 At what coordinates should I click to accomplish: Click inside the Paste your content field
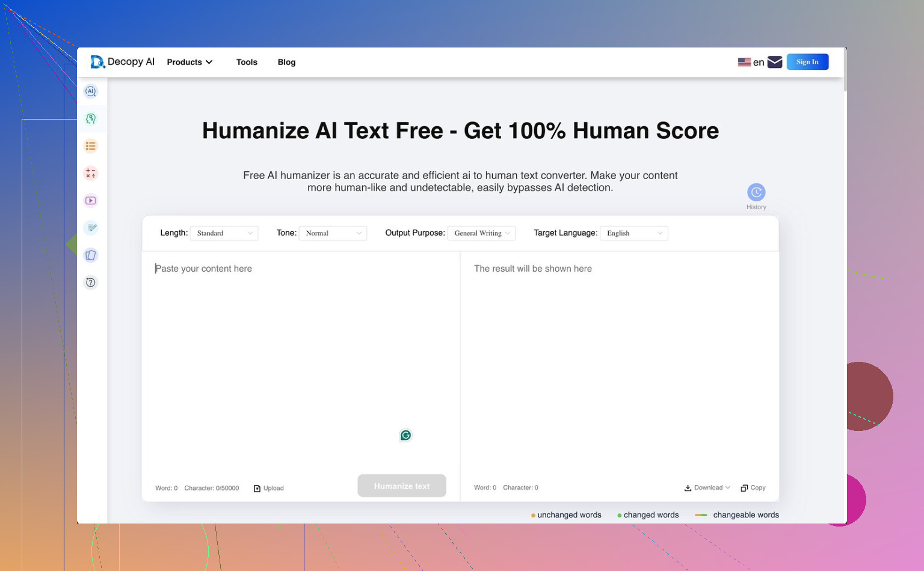pyautogui.click(x=301, y=361)
